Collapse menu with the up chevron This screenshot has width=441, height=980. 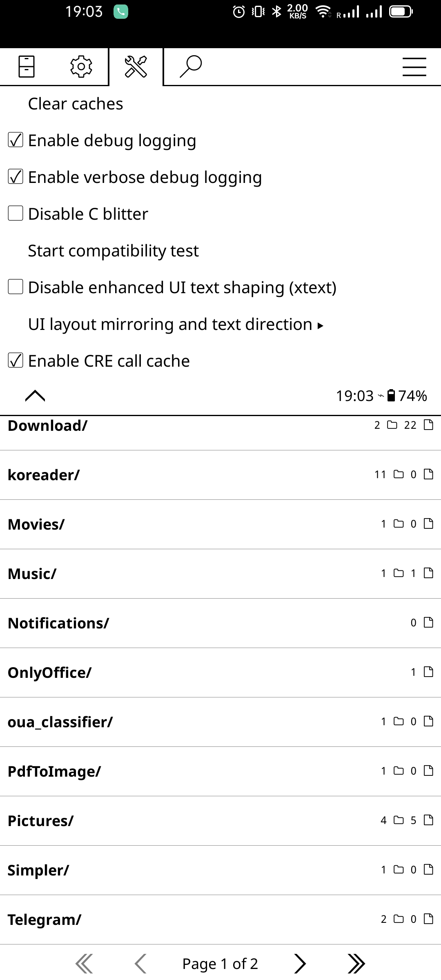click(35, 396)
